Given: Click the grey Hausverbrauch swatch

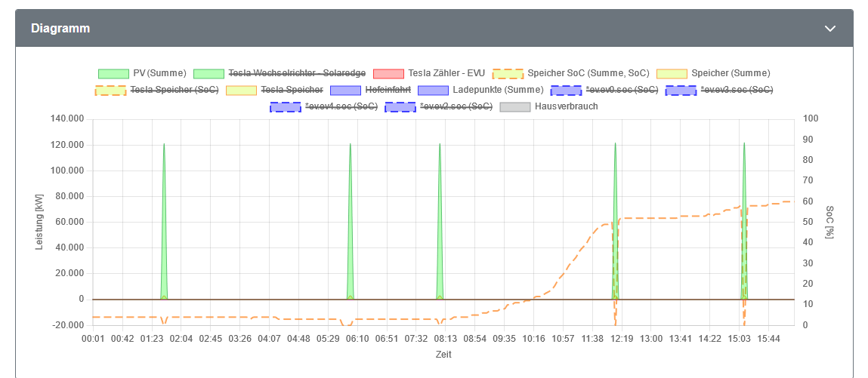Looking at the screenshot, I should coord(515,106).
